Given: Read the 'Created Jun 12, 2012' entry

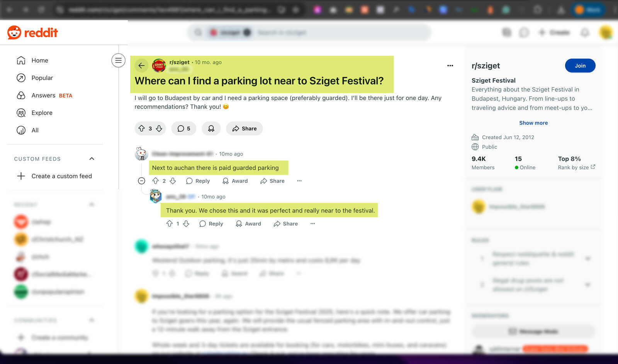Looking at the screenshot, I should pyautogui.click(x=503, y=137).
